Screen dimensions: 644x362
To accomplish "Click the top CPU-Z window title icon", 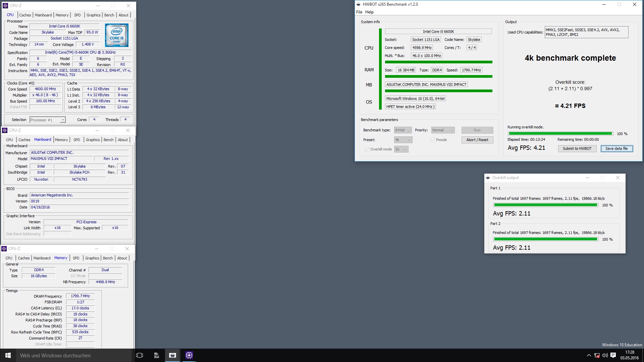I will [5, 6].
